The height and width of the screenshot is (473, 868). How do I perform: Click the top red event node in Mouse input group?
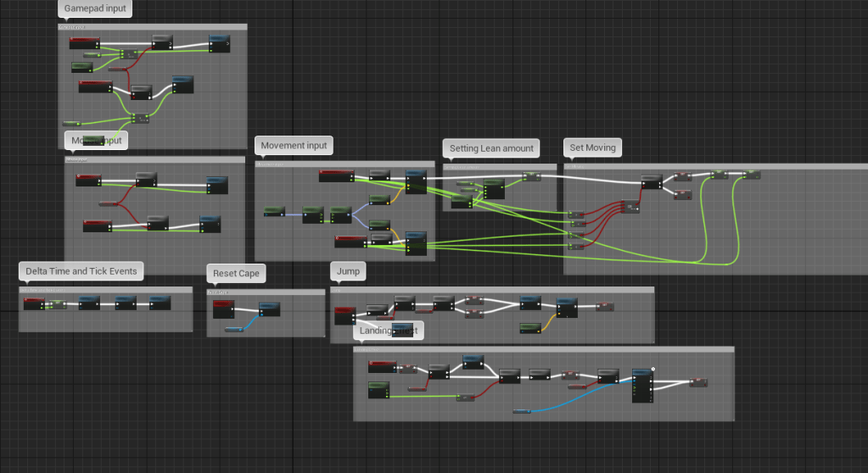point(88,180)
